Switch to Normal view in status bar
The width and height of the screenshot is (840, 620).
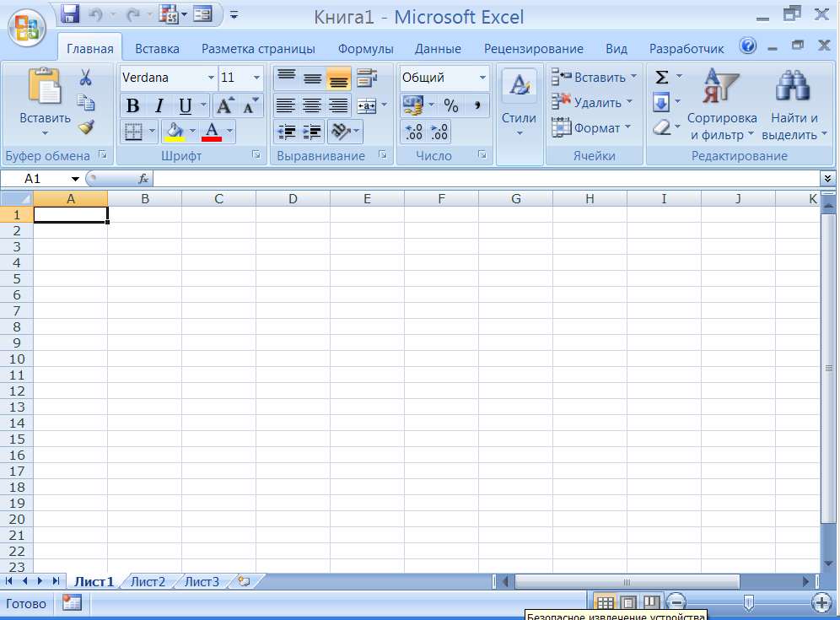tap(606, 603)
